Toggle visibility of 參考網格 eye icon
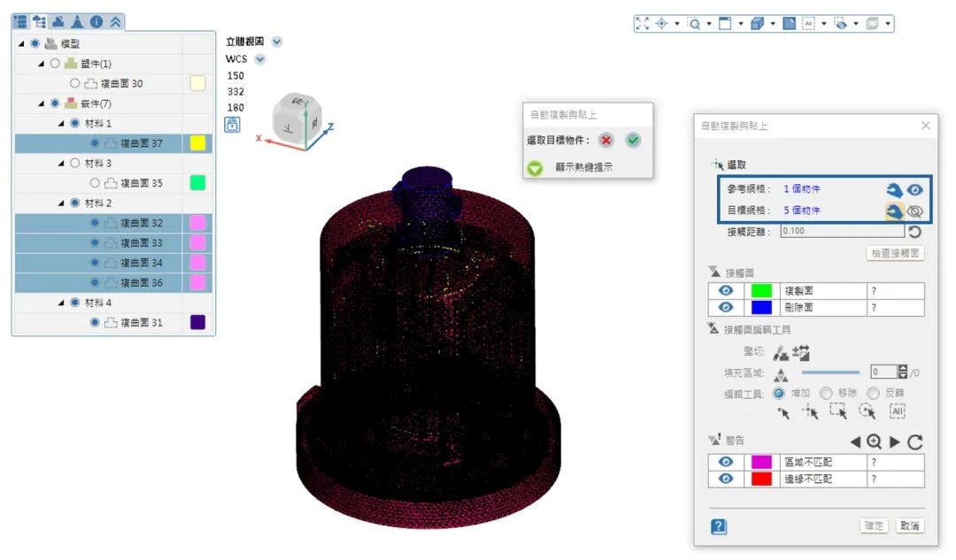Viewport: 956px width, 560px height. [915, 190]
